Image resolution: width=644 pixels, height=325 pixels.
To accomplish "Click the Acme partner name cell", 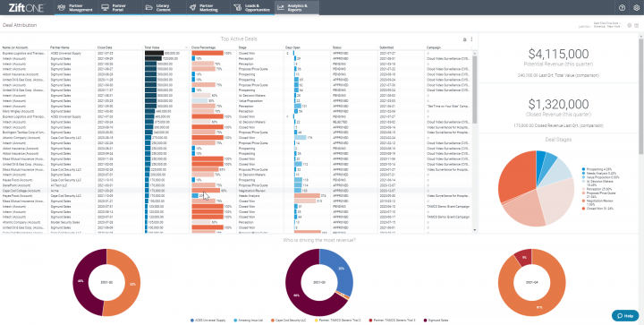I will click(54, 191).
